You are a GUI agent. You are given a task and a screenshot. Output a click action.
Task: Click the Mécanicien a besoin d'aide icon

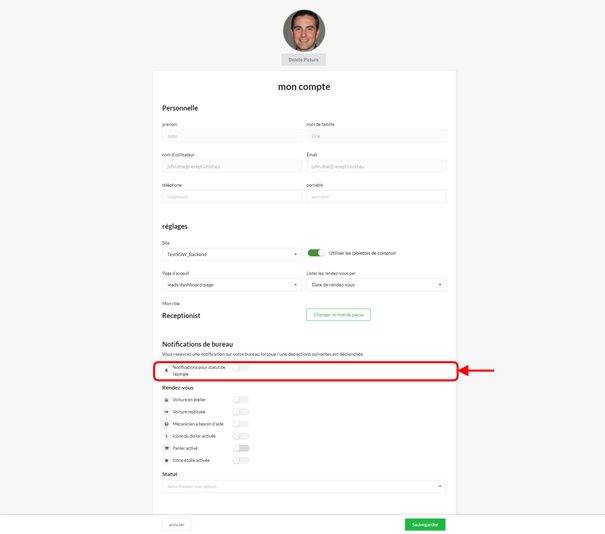[166, 424]
